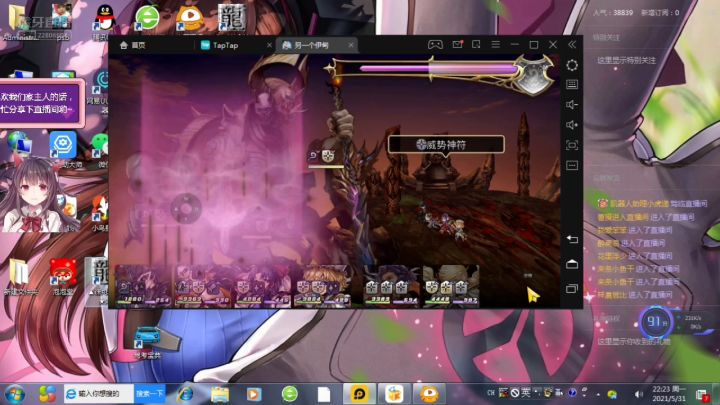The image size is (720, 405).
Task: Open the Windows Start menu
Action: [14, 394]
